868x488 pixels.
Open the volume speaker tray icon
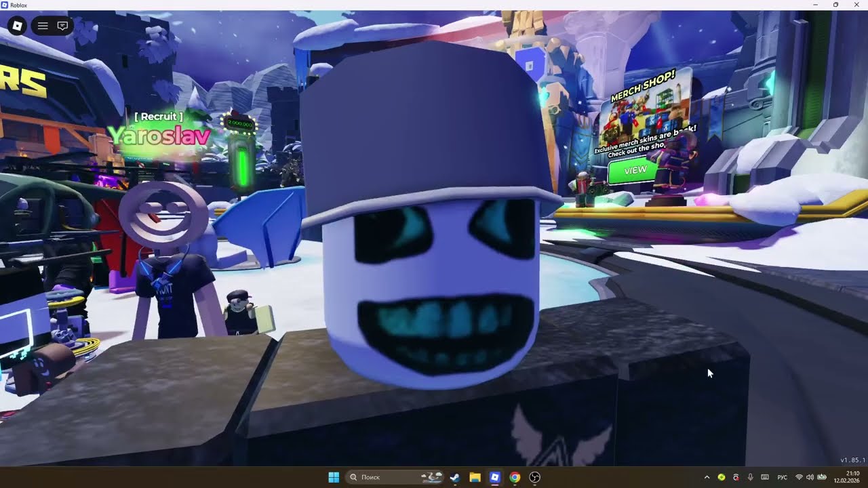(x=810, y=477)
